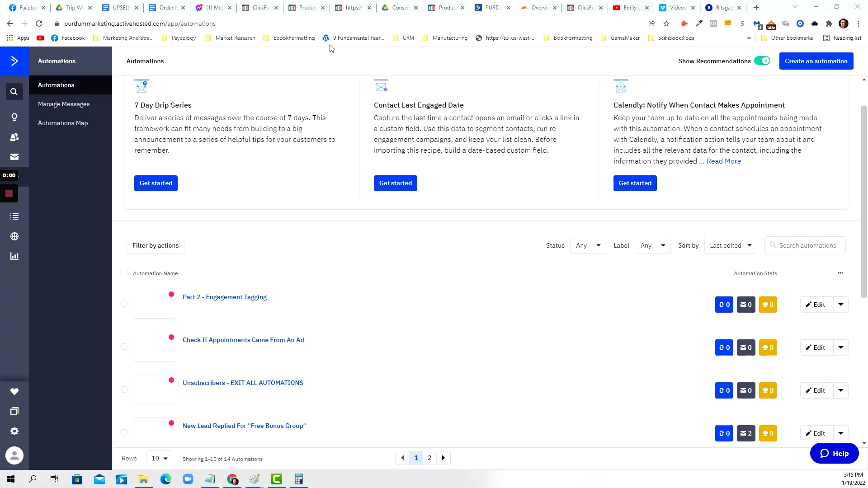Viewport: 868px width, 488px height.
Task: Open the search sidebar icon
Action: click(14, 91)
